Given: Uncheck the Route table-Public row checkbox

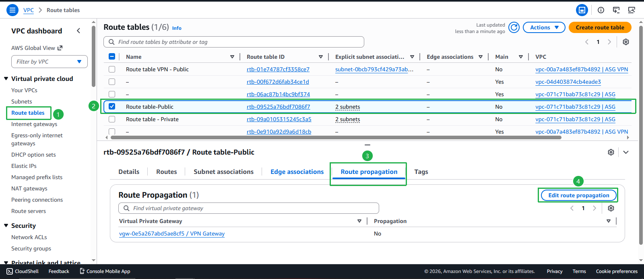Looking at the screenshot, I should pos(112,107).
